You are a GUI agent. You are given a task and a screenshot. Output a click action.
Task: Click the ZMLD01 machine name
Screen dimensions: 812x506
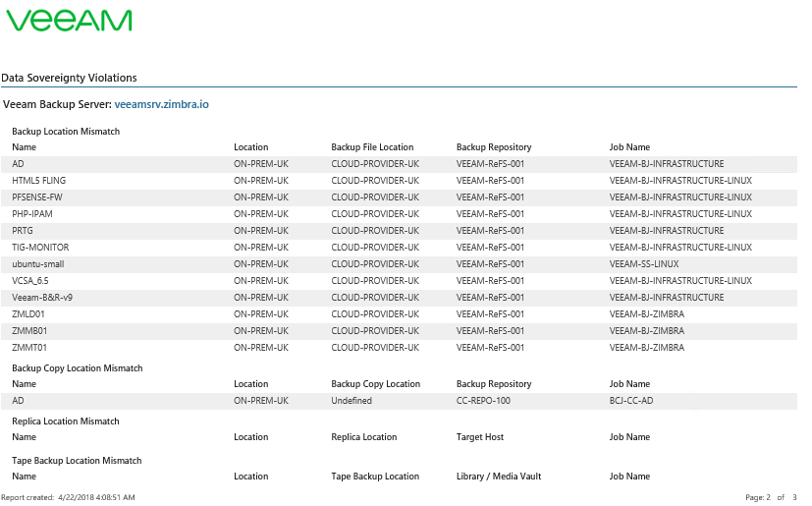pos(28,314)
